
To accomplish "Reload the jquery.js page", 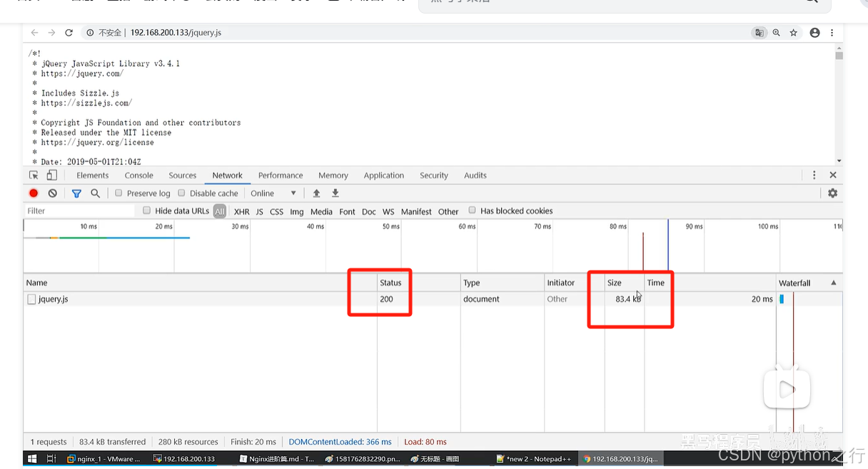I will [x=69, y=33].
